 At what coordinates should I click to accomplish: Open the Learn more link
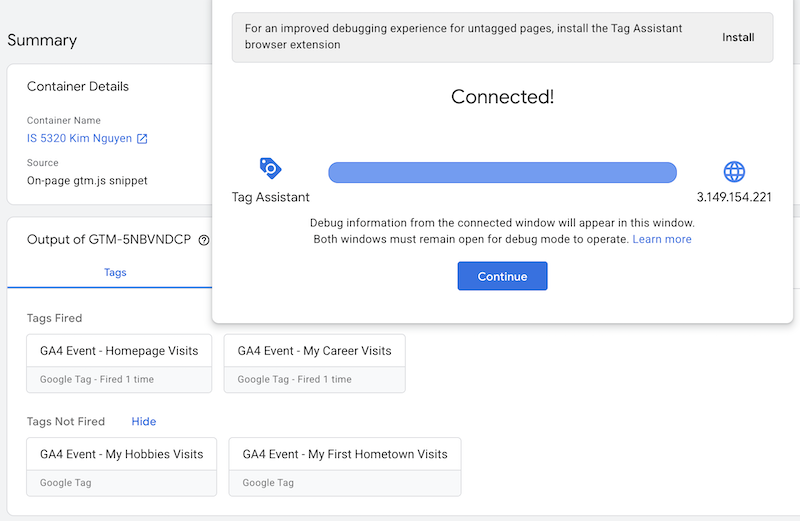coord(662,240)
